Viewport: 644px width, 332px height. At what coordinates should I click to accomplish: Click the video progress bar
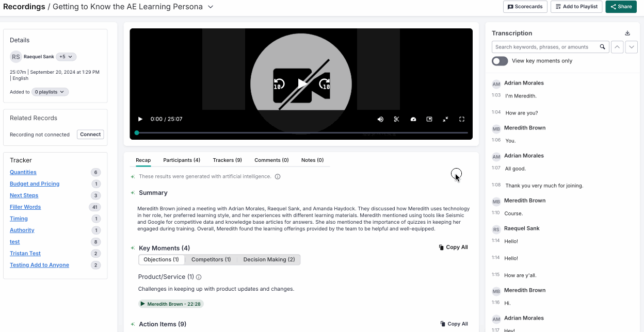[301, 132]
